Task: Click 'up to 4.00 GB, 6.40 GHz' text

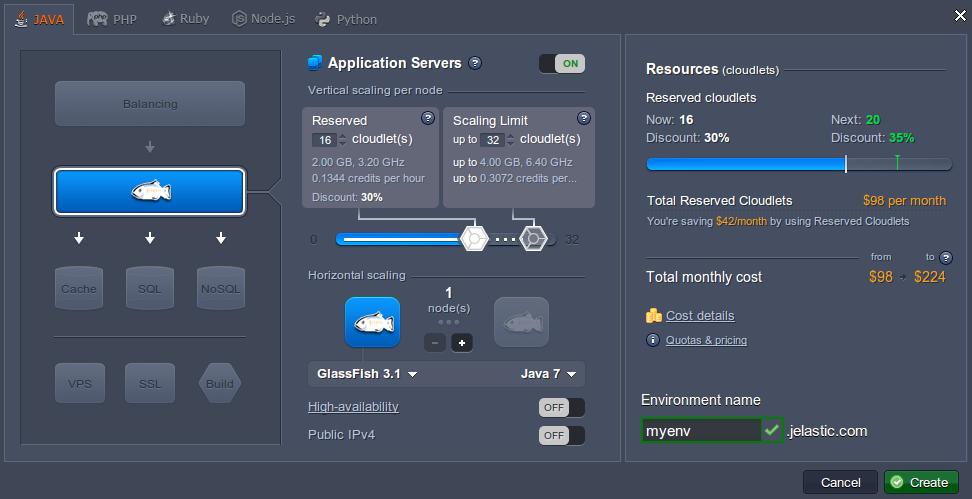Action: coord(513,162)
